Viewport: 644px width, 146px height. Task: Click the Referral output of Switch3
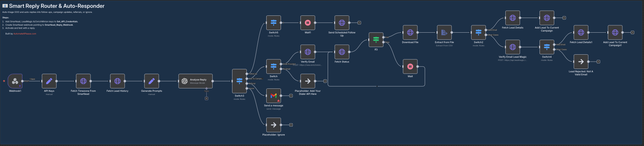coord(247,84)
